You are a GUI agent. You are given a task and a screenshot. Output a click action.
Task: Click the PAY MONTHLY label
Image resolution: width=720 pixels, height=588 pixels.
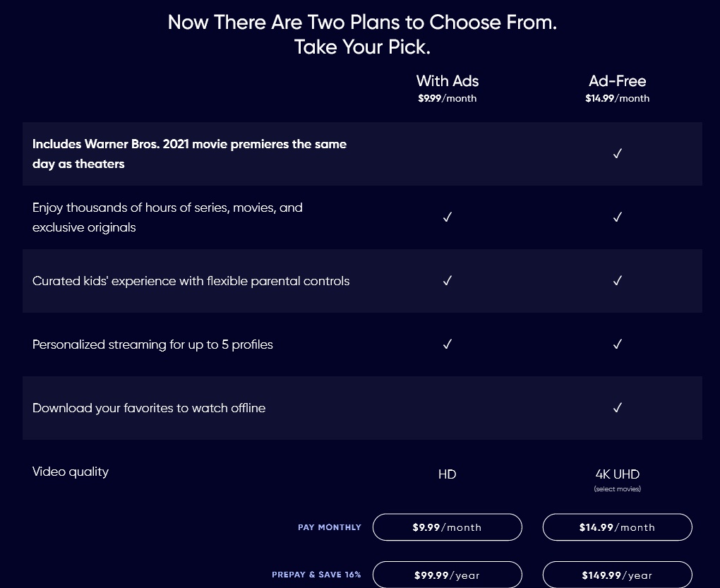point(329,527)
